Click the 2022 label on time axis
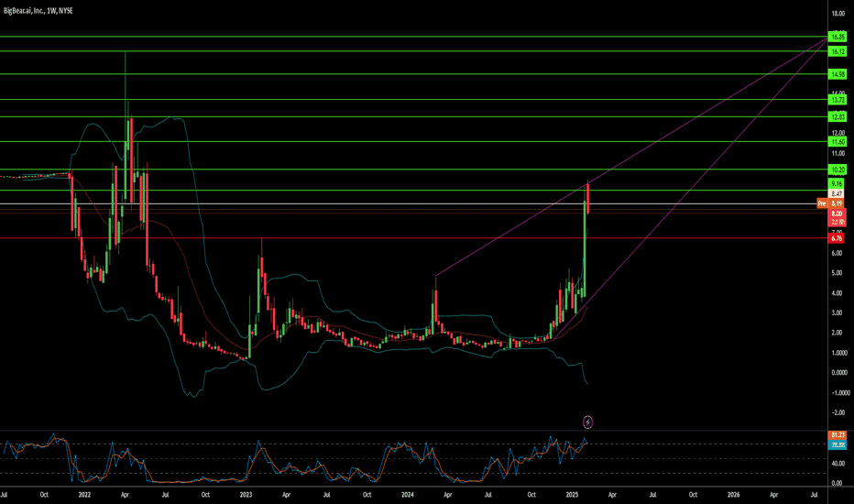 click(84, 495)
